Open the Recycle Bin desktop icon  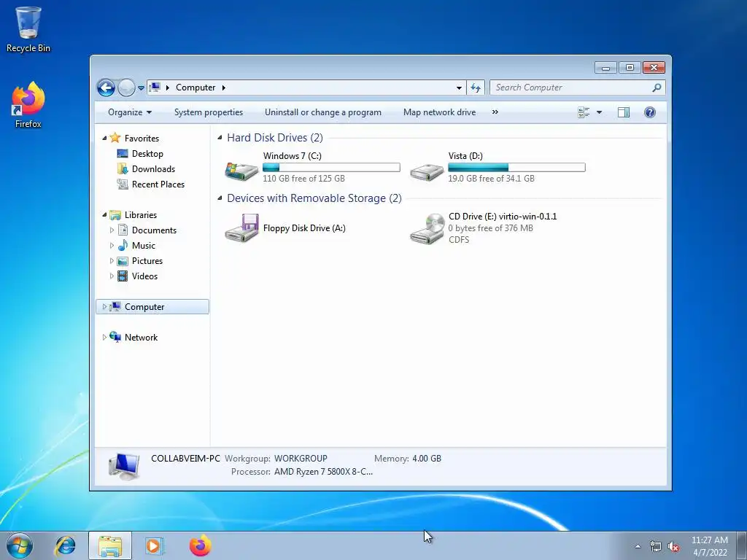pyautogui.click(x=28, y=29)
